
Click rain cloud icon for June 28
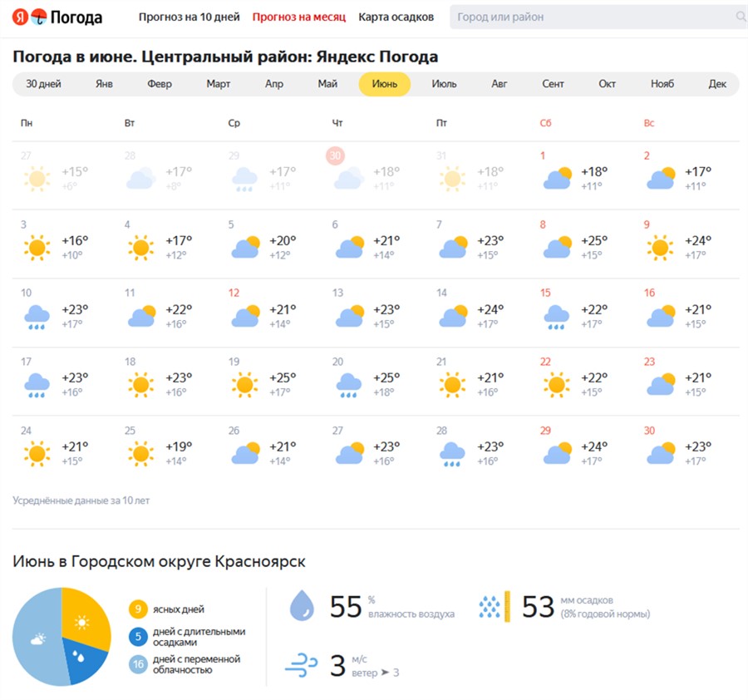pos(452,454)
